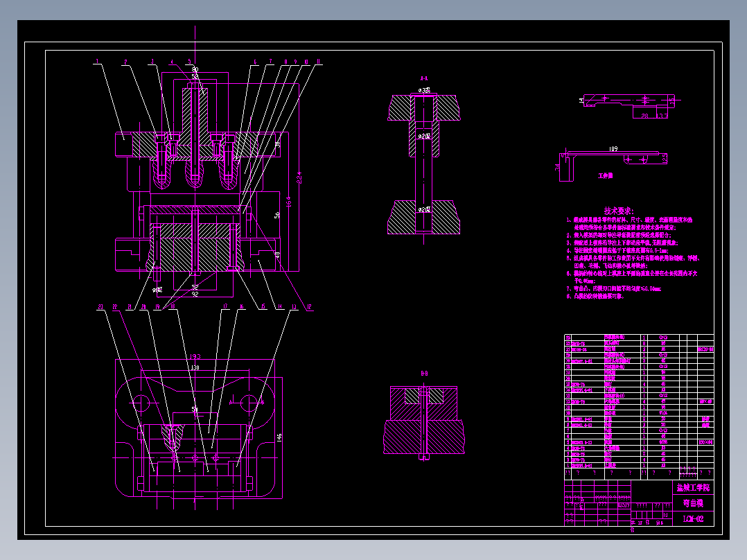
Task: Click the Φ38 diameter label in A-A section
Action: point(425,90)
